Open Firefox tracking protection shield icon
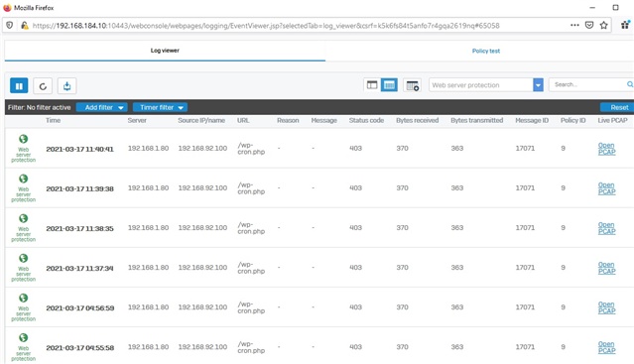634x364 pixels. pyautogui.click(x=10, y=26)
